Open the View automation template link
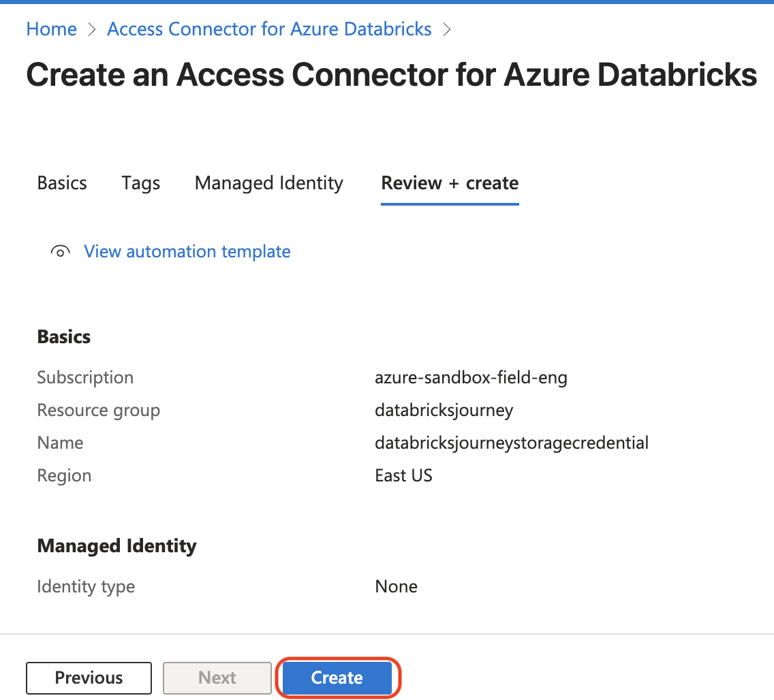Screen dimensions: 774x700 pos(187,251)
